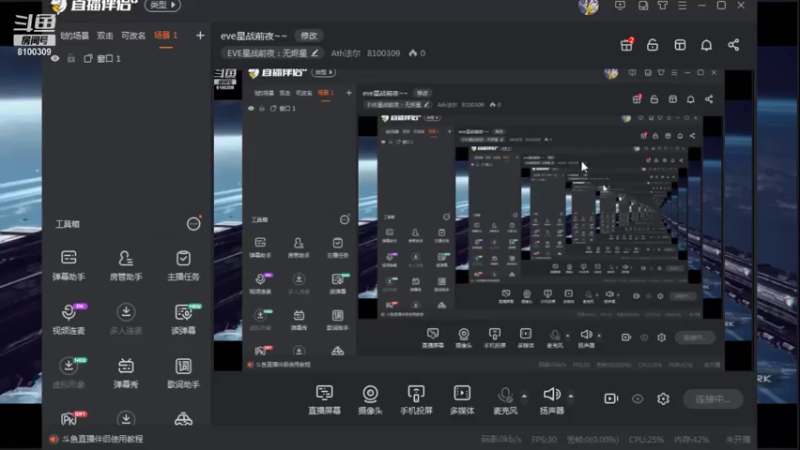Click the stream title eve星战前夜~~
The height and width of the screenshot is (450, 800).
tap(254, 36)
